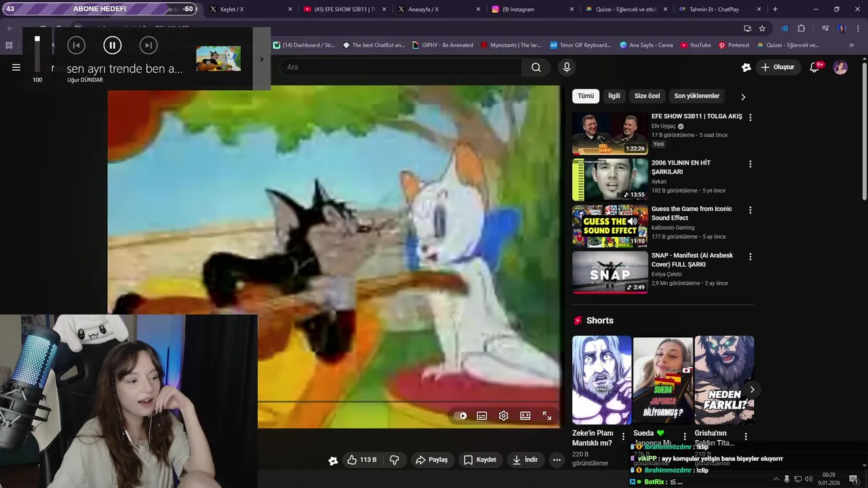Open 'EFE SHOW S3B11 | TOLGA AKIŞ' video thumbnail

coord(610,134)
